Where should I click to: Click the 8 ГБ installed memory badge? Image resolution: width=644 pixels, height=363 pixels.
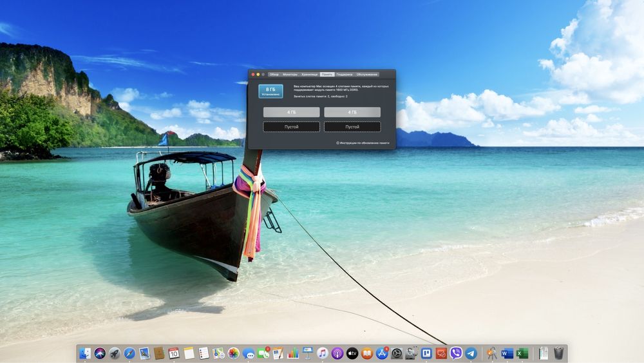coord(270,92)
